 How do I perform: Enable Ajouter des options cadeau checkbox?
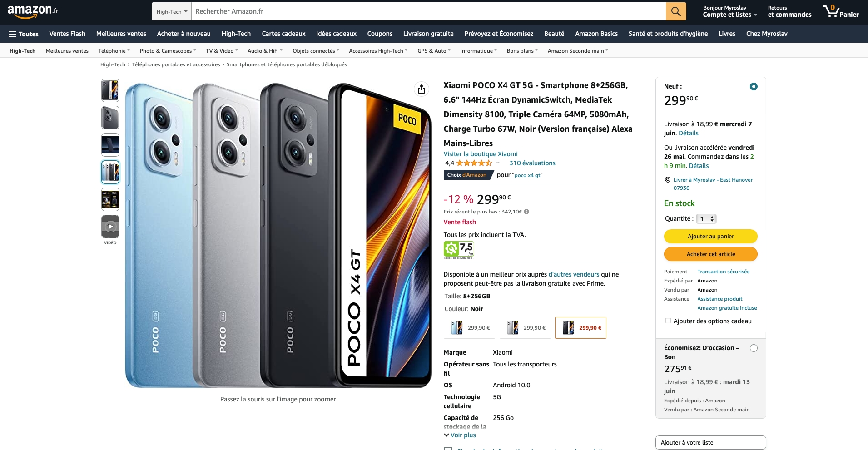point(668,321)
